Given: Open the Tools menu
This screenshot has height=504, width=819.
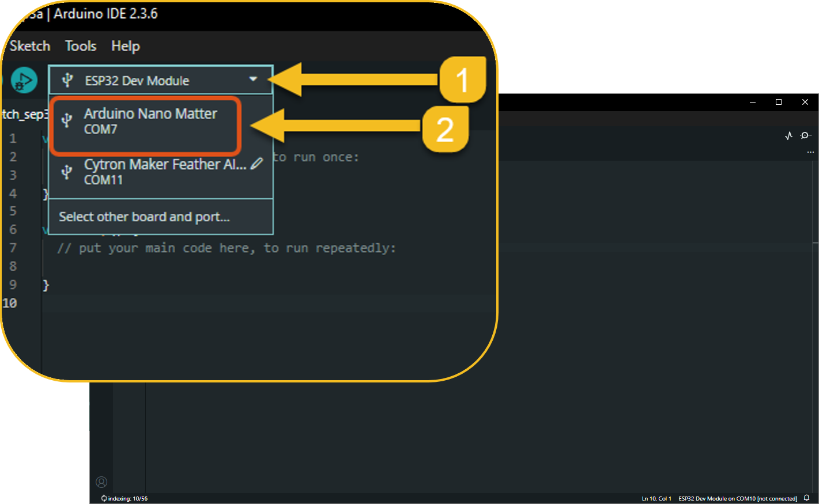Looking at the screenshot, I should click(81, 46).
